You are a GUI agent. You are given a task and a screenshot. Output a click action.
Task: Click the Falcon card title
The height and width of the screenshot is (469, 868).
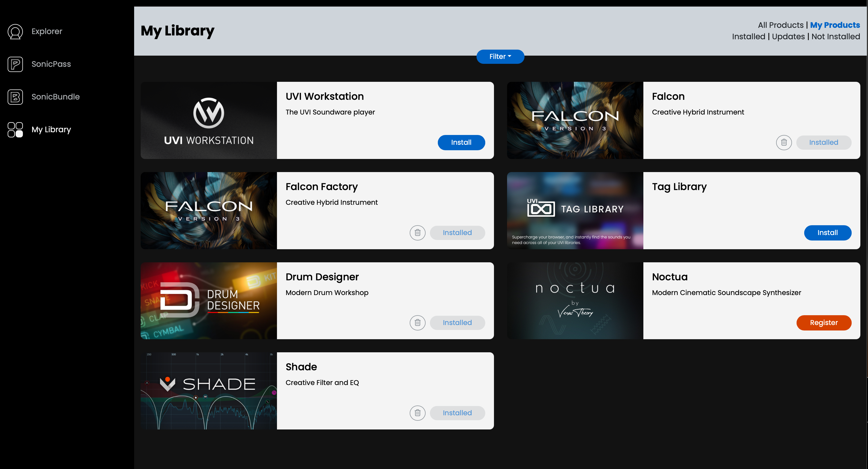(x=668, y=96)
